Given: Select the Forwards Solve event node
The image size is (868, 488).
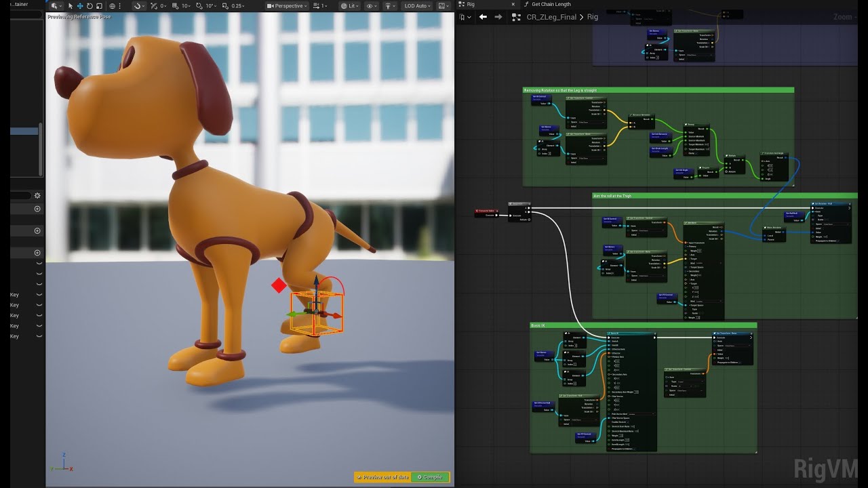Looking at the screenshot, I should click(486, 212).
